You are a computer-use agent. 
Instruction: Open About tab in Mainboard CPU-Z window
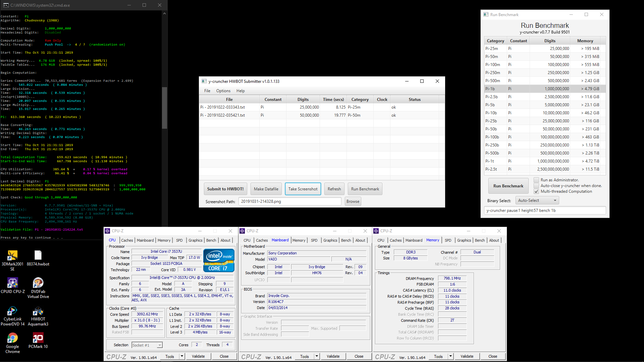coord(361,240)
